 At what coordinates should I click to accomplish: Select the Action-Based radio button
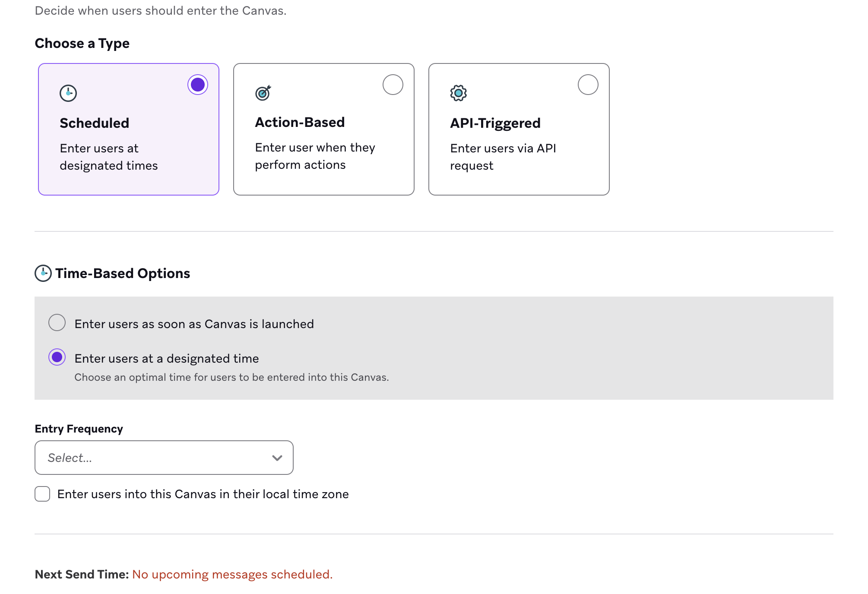pos(393,85)
